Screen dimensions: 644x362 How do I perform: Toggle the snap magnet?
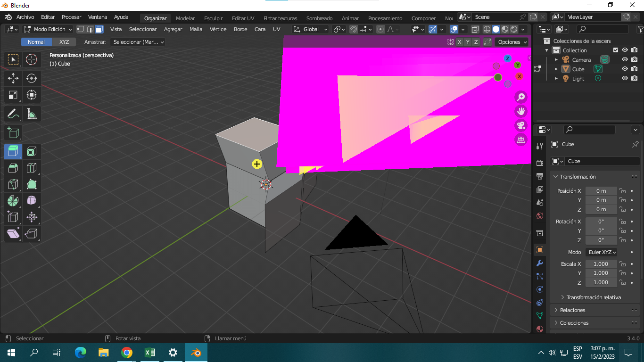354,29
